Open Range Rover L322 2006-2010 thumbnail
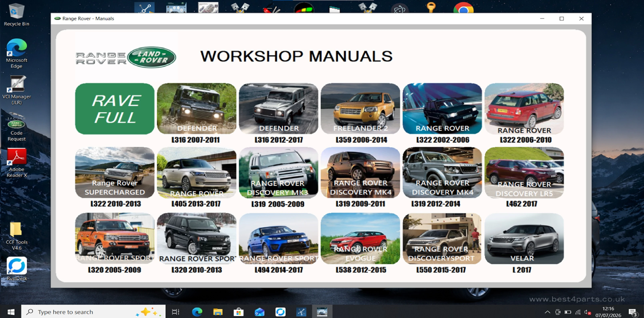Viewport: 644px width, 318px height. click(x=524, y=109)
